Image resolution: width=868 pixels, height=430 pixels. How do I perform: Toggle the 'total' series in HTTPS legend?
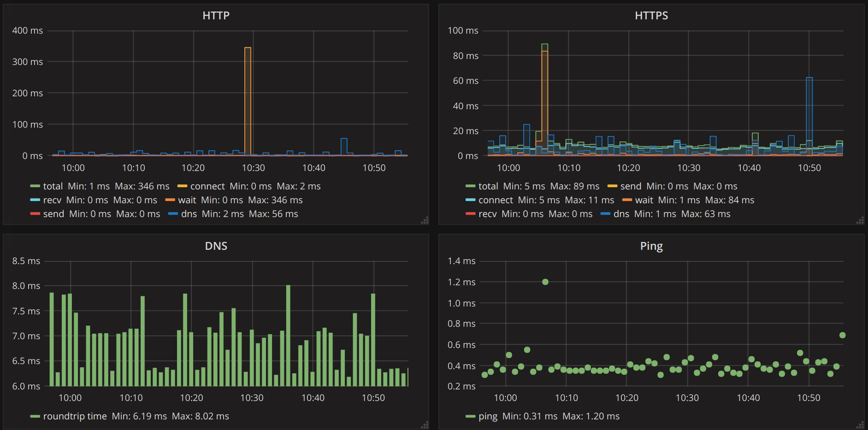coord(488,186)
